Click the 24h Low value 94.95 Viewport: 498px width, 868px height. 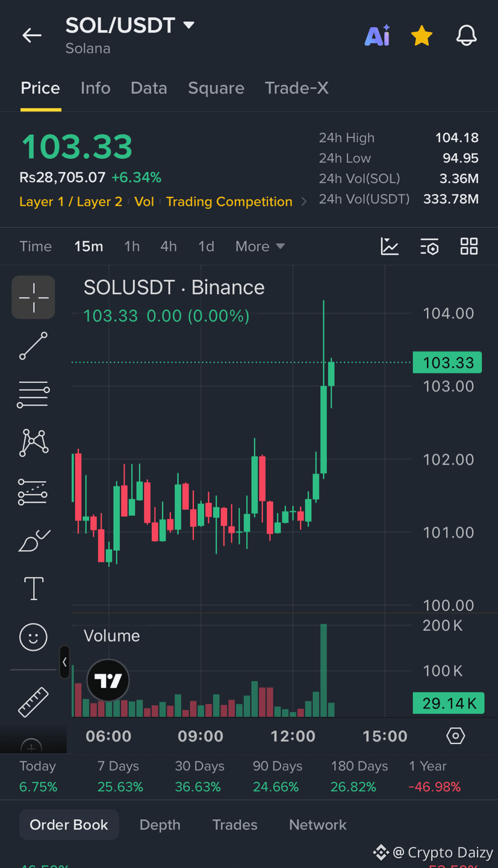(461, 158)
